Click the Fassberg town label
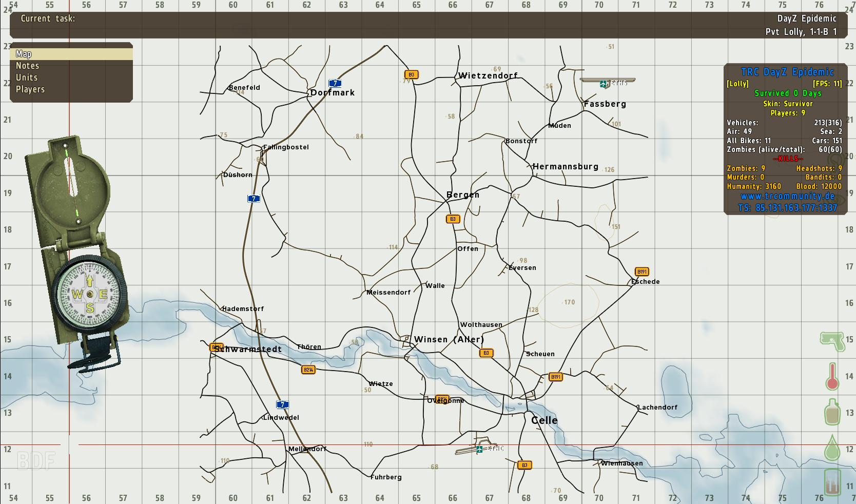Viewport: 856px width, 504px height. click(x=605, y=104)
